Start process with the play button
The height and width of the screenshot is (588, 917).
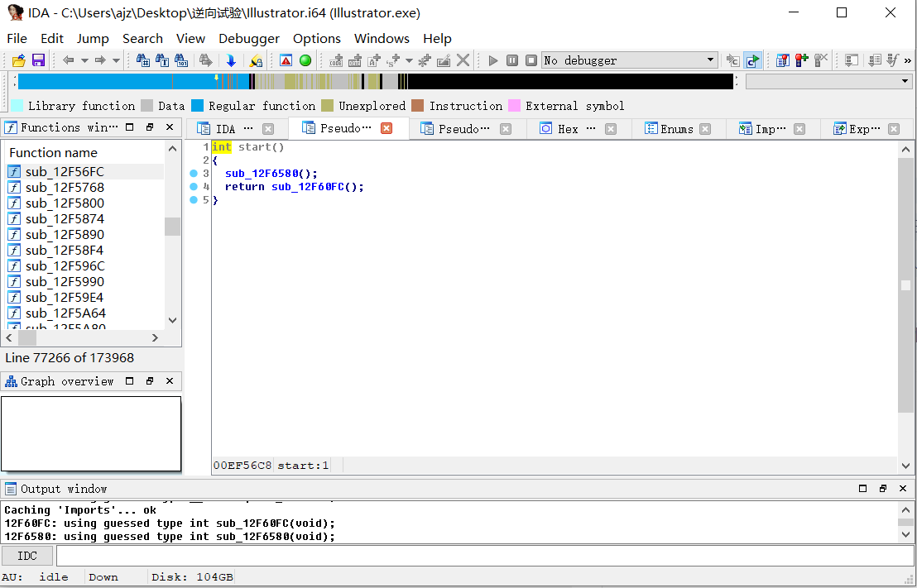tap(493, 60)
